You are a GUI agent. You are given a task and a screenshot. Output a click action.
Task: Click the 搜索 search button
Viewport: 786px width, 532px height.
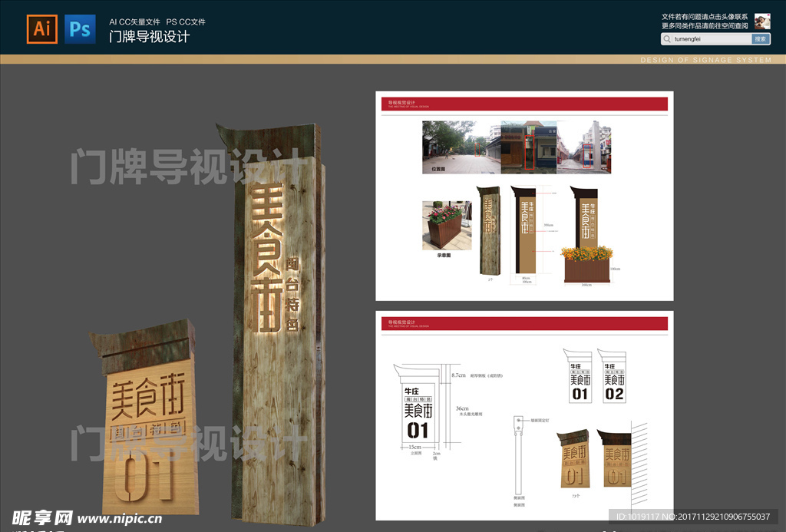click(760, 38)
